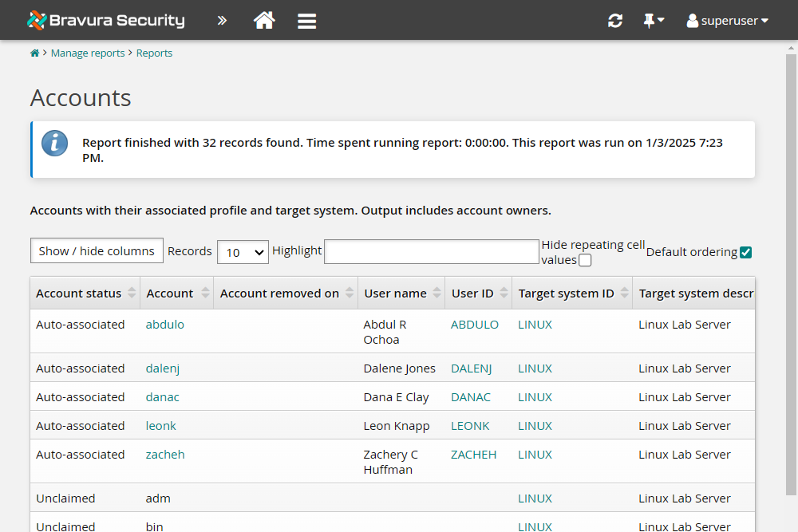The height and width of the screenshot is (532, 798).
Task: Open the hamburger navigation menu
Action: [306, 20]
